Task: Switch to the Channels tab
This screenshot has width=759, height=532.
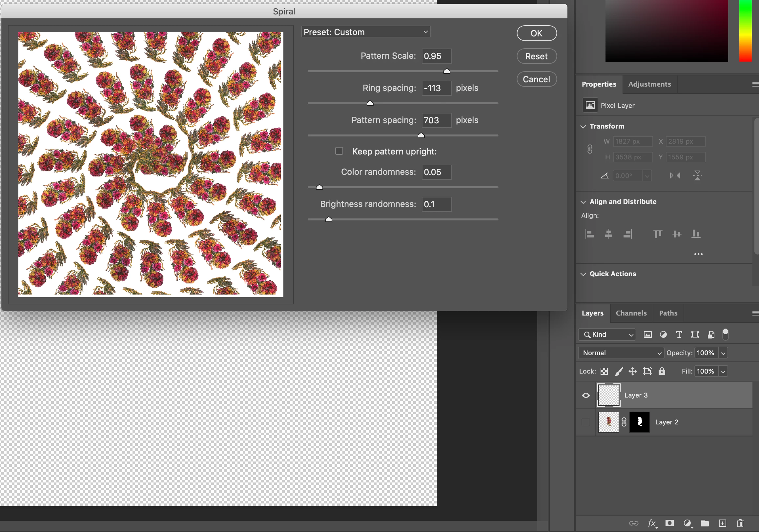Action: (631, 313)
